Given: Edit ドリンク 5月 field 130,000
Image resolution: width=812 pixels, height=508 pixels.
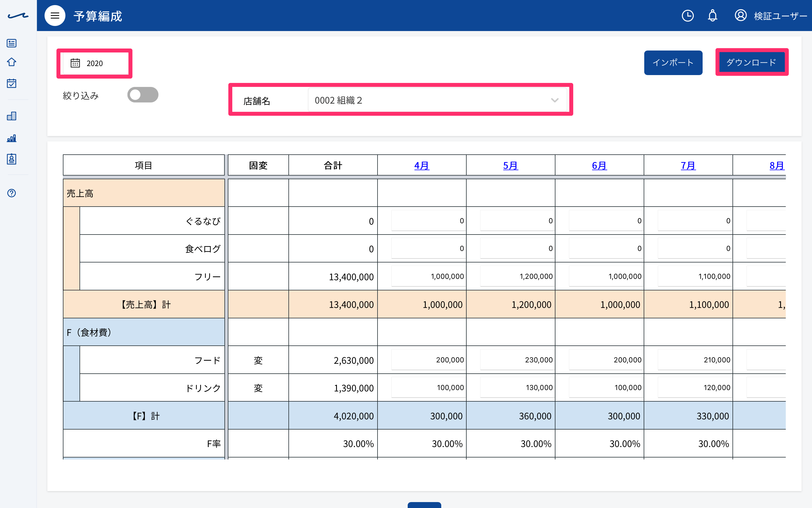Looking at the screenshot, I should (x=517, y=387).
